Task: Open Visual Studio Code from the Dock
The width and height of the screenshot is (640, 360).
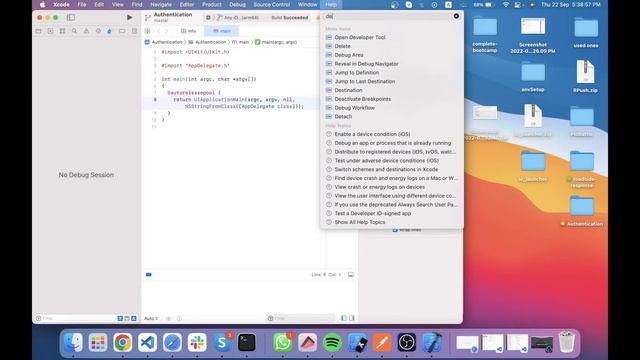Action: pos(147,342)
